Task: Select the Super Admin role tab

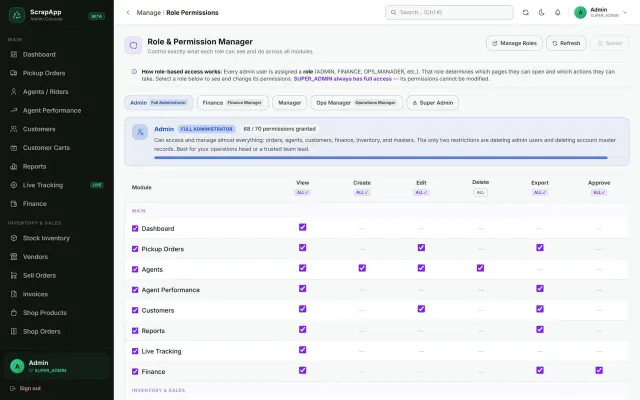Action: point(432,103)
